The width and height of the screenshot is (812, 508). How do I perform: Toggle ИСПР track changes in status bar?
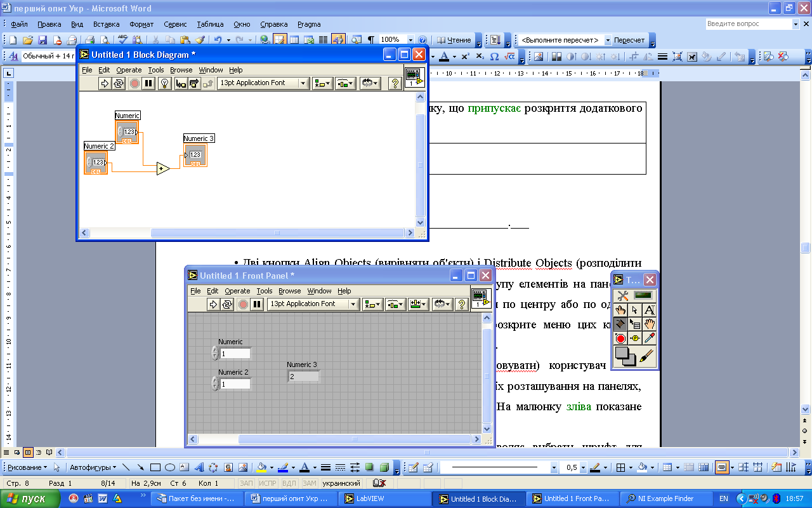pyautogui.click(x=267, y=483)
